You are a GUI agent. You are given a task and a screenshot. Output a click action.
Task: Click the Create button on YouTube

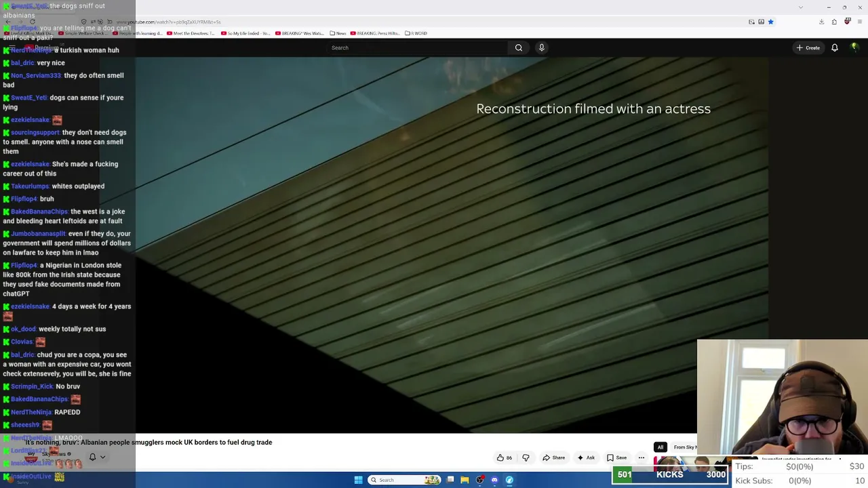[808, 47]
